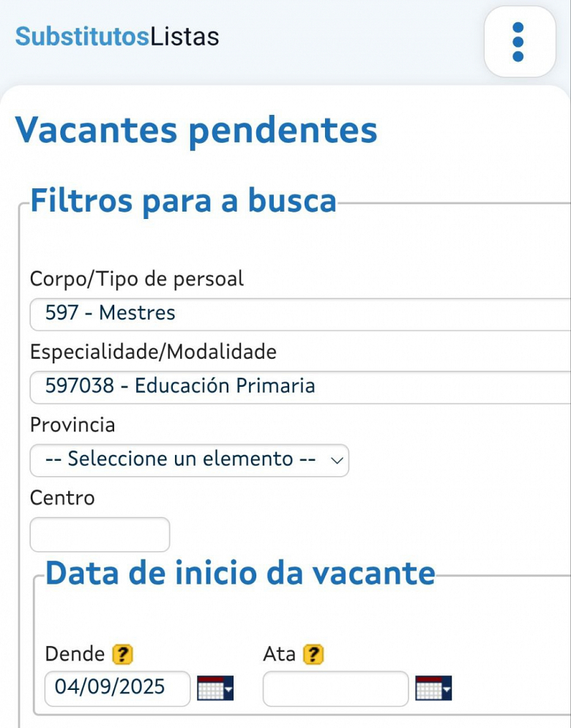This screenshot has width=571, height=728.
Task: Click the Centro label
Action: tap(62, 498)
